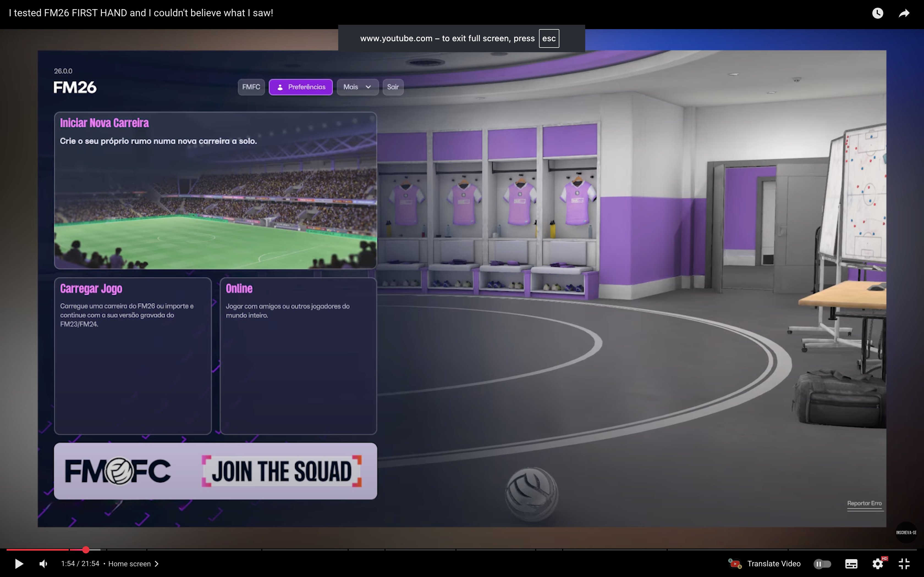This screenshot has width=924, height=577.
Task: Open the Home screen chapter chevron
Action: click(x=156, y=564)
